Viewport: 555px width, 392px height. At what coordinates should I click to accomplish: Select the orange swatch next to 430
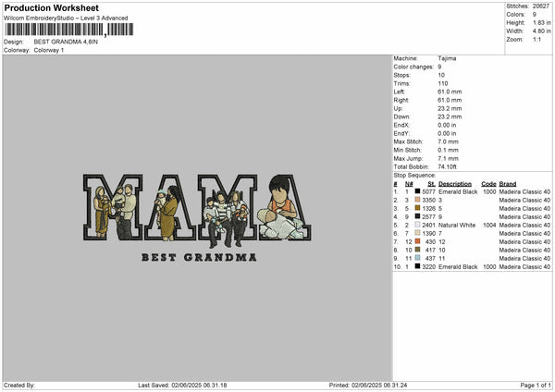coord(417,241)
